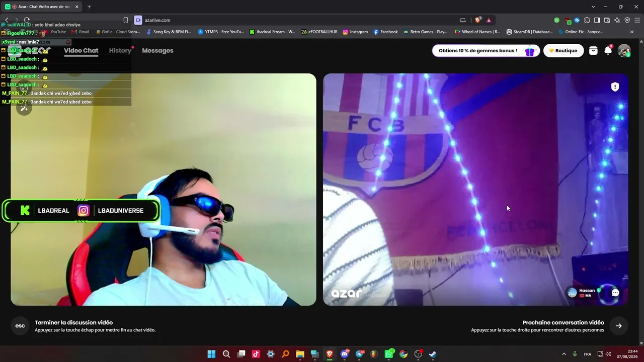
Task: Reload the page
Action: click(27, 20)
